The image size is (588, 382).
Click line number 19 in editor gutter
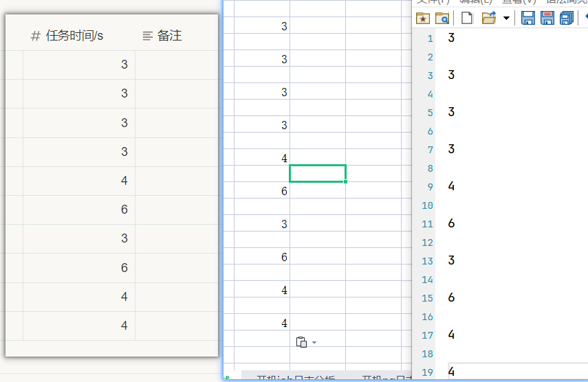pos(428,372)
